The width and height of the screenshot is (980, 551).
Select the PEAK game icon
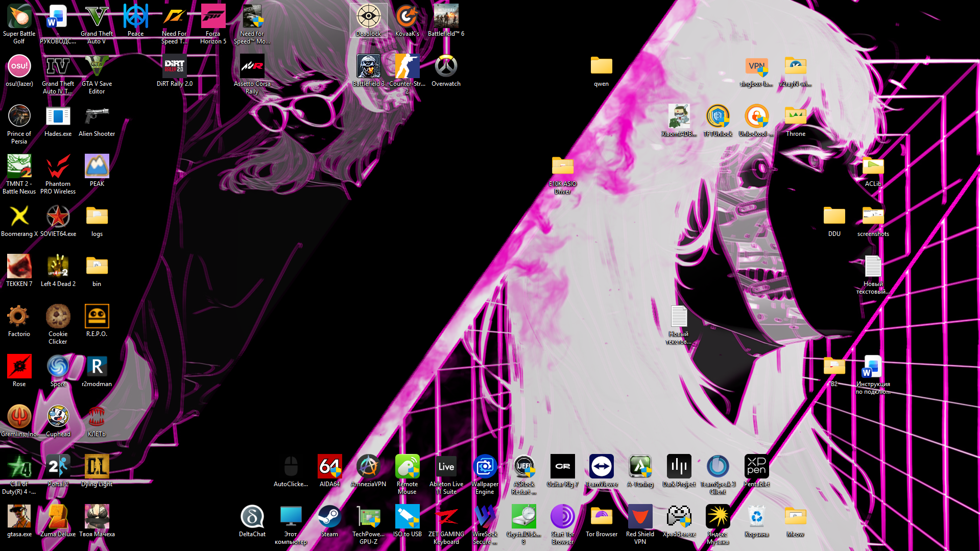tap(97, 171)
